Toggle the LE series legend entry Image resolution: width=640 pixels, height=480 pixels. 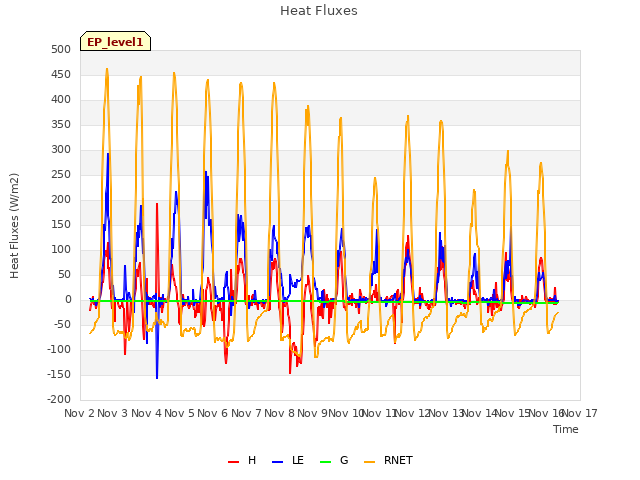tap(288, 460)
